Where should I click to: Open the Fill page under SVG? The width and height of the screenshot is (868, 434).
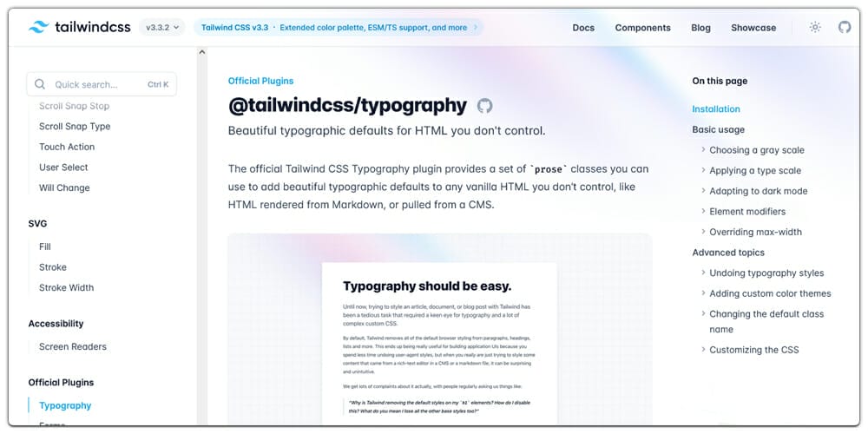point(45,247)
